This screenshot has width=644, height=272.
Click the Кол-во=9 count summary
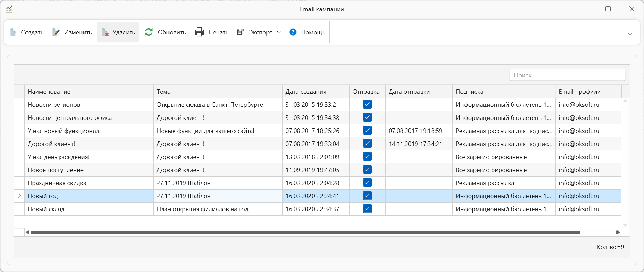pos(610,247)
